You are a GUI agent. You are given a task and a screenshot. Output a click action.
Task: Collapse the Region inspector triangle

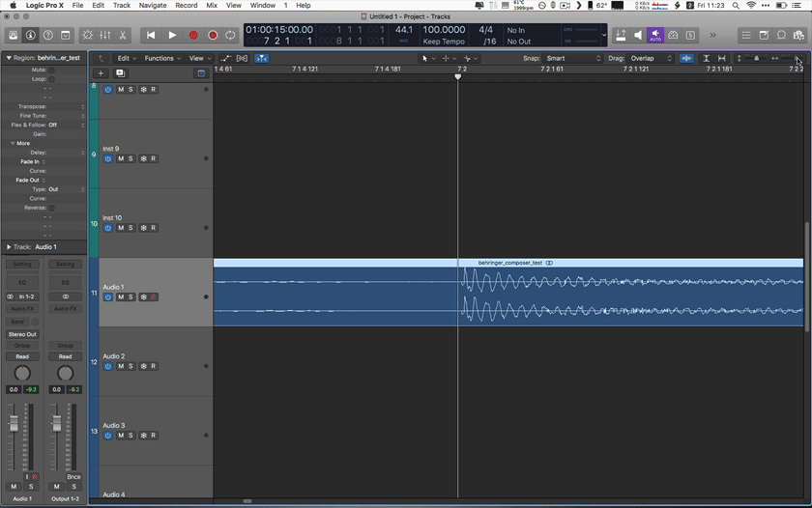tap(9, 58)
